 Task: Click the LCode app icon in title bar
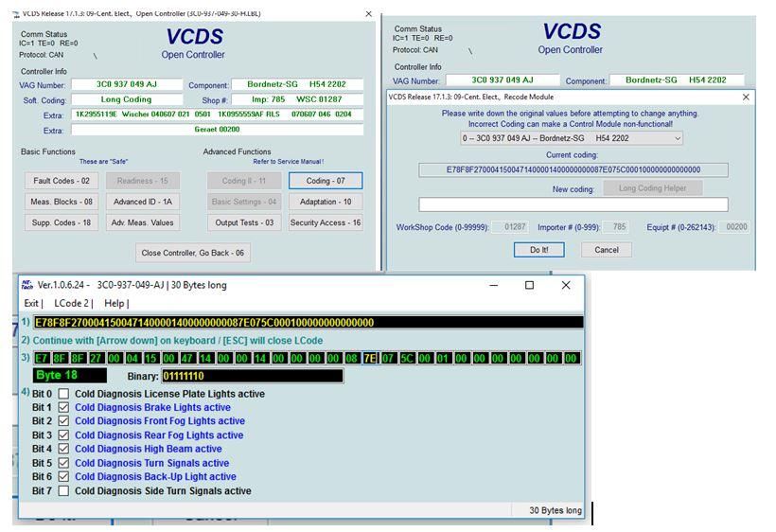26,285
